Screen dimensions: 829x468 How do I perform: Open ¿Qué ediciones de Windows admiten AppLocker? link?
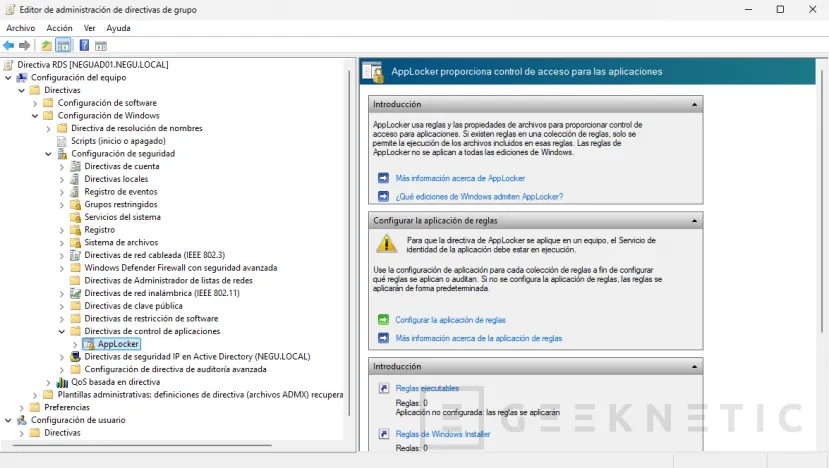479,196
